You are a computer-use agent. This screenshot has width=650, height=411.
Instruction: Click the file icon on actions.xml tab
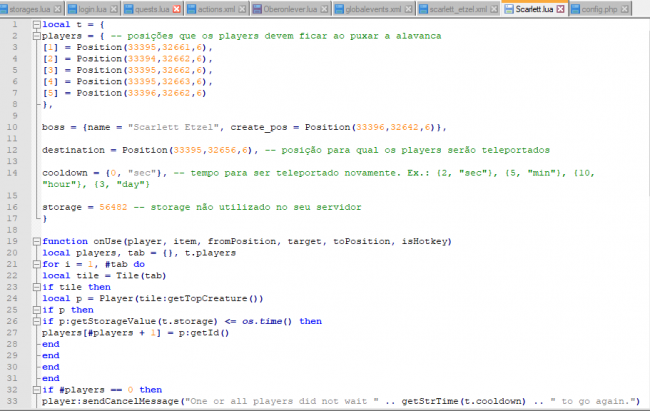[192, 9]
